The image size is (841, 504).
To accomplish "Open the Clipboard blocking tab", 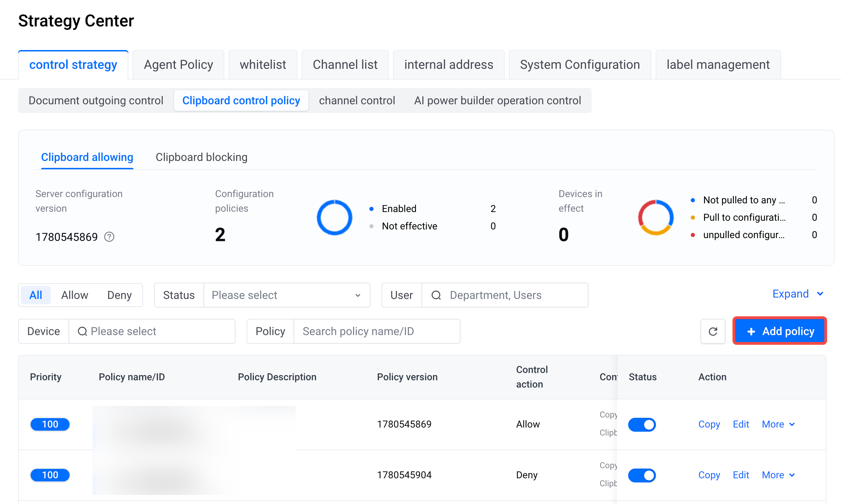I will [201, 157].
